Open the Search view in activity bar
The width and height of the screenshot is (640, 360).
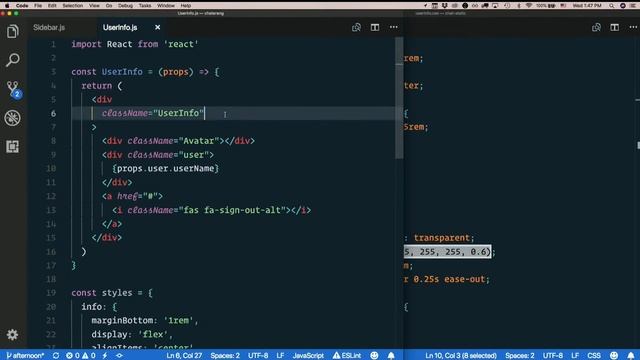(13, 60)
